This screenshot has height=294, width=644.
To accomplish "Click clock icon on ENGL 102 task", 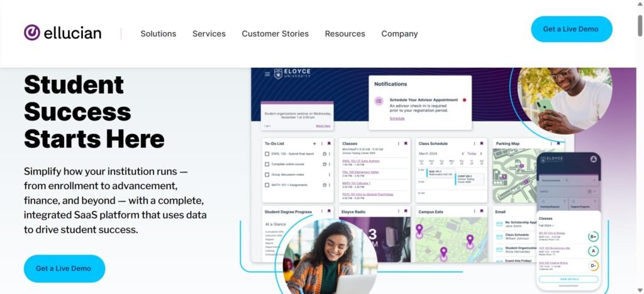I will click(x=325, y=154).
